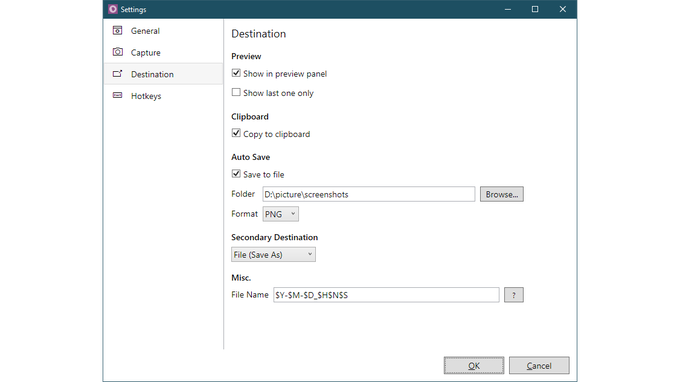
Task: Click the Clipboard section heading
Action: [x=250, y=117]
